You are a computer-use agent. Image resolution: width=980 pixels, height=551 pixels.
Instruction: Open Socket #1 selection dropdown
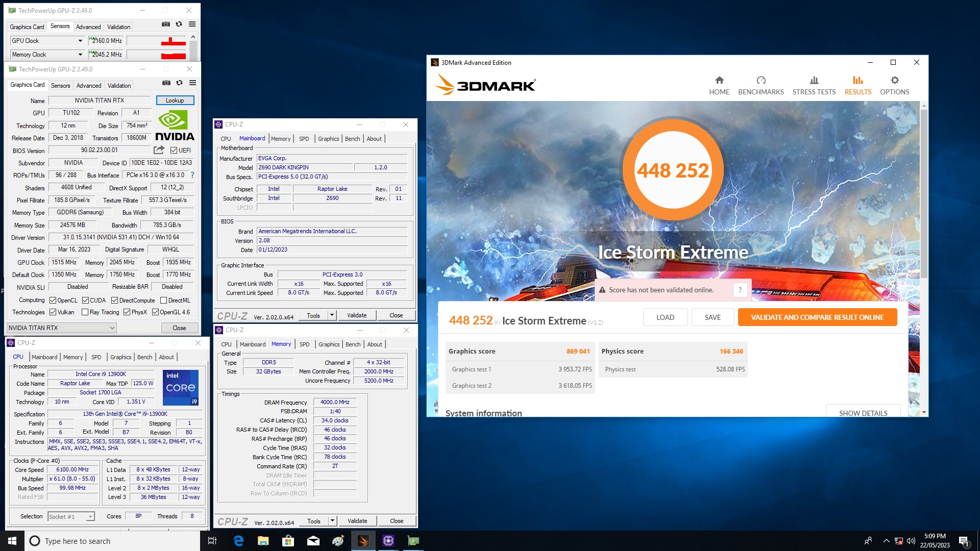[x=71, y=516]
